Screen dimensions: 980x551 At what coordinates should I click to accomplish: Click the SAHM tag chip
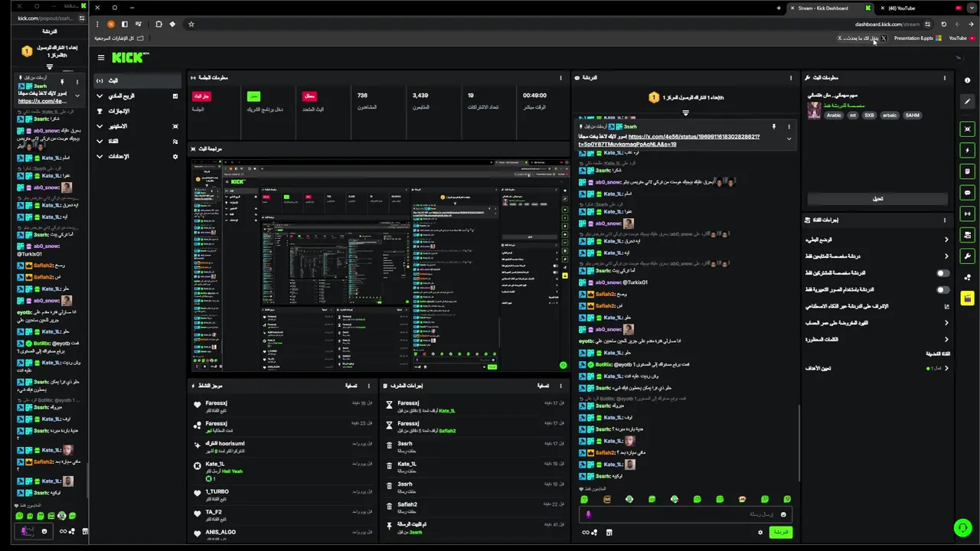click(x=912, y=116)
